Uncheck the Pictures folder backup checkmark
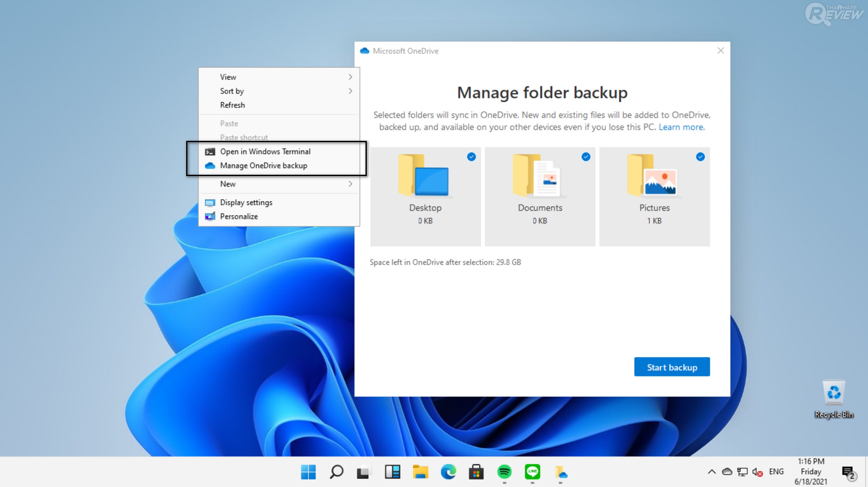Image resolution: width=868 pixels, height=487 pixels. tap(700, 157)
